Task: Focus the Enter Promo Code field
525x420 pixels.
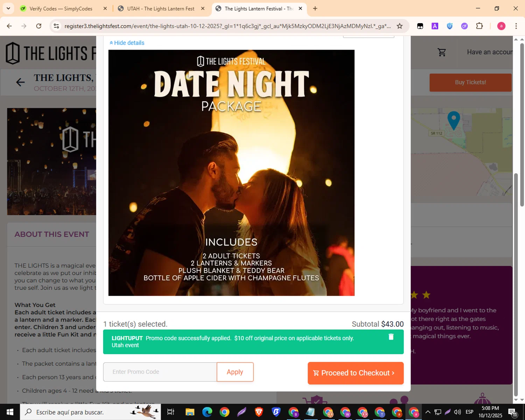Action: [x=160, y=372]
